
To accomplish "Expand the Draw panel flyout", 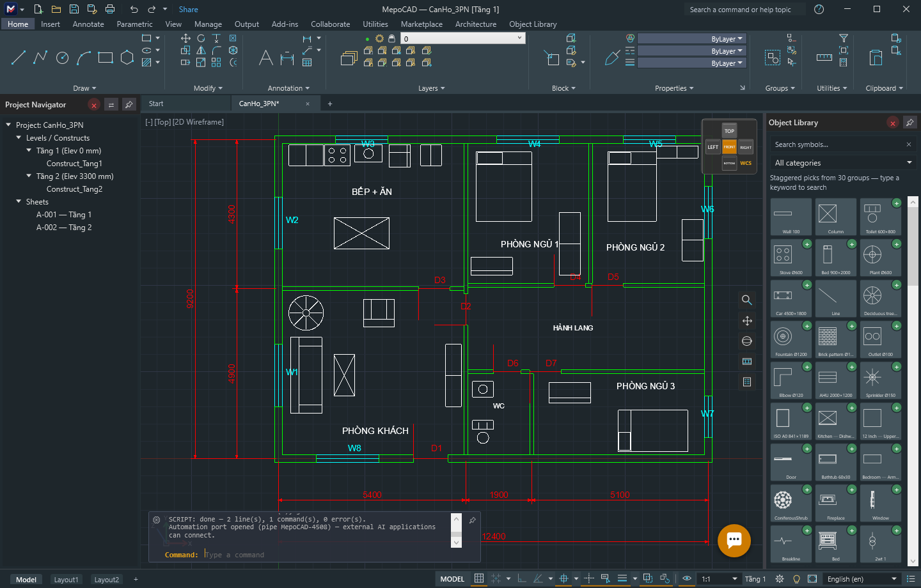I will coord(84,88).
